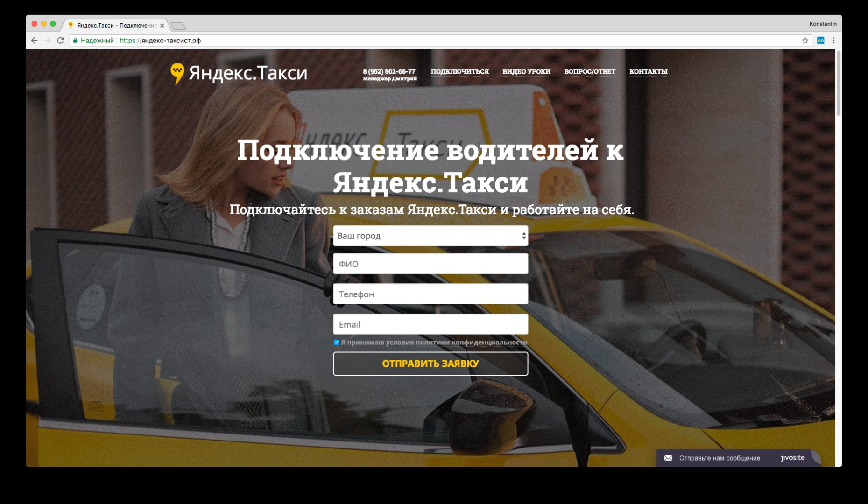868x504 pixels.
Task: Reload the page with refresh icon
Action: (60, 41)
